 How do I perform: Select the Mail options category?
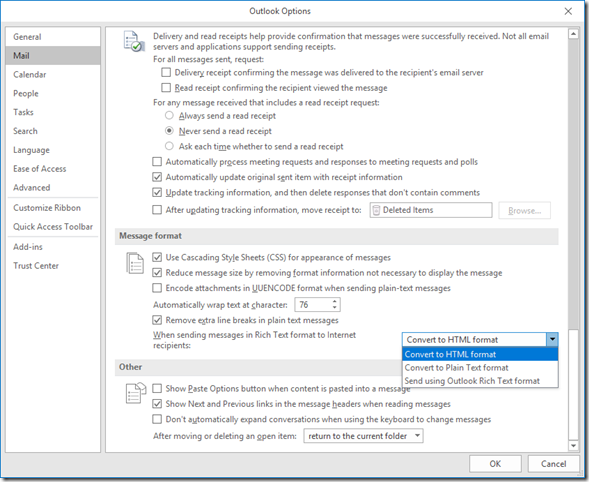coord(53,56)
